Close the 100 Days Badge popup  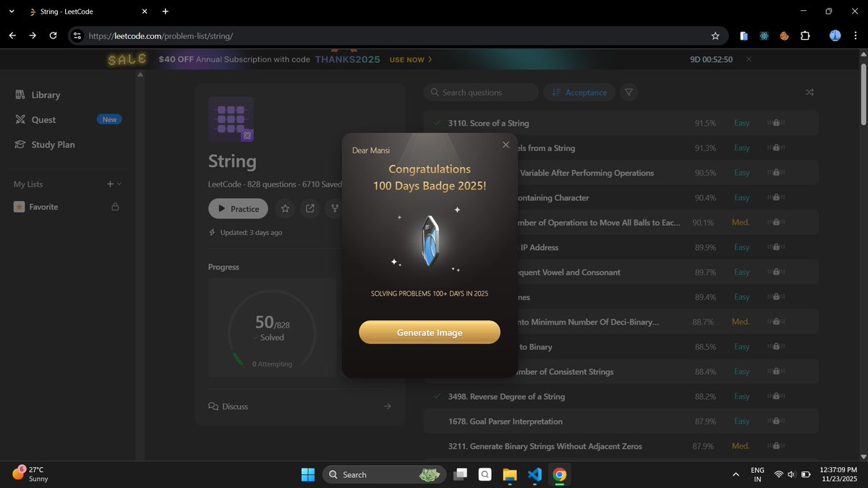pyautogui.click(x=506, y=145)
